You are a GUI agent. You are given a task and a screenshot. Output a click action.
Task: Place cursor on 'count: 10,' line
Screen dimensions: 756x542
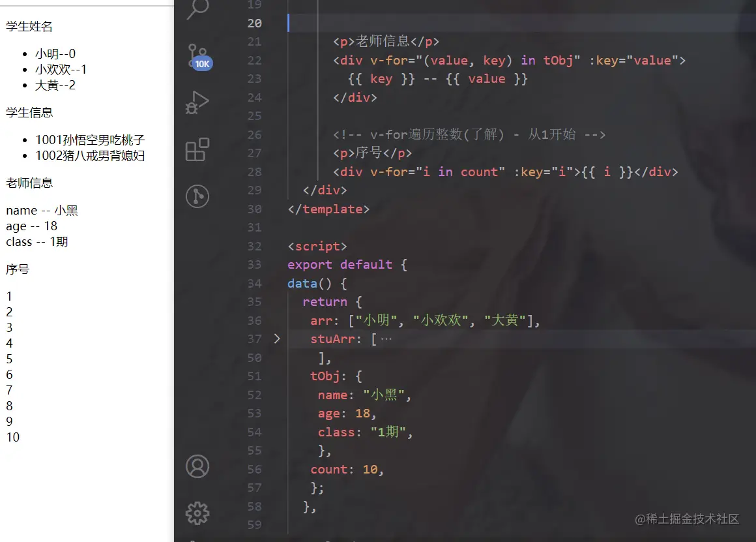[x=347, y=469]
